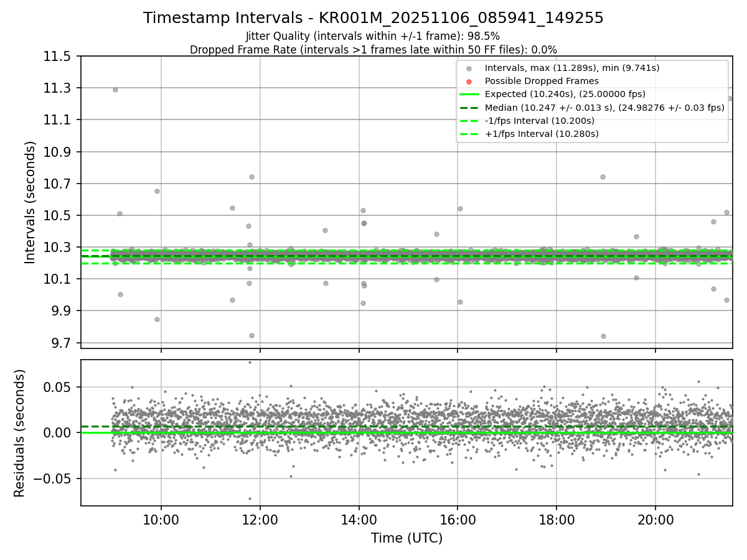
Task: Click legend entry starting with 'Median (10.247'
Action: [x=604, y=108]
